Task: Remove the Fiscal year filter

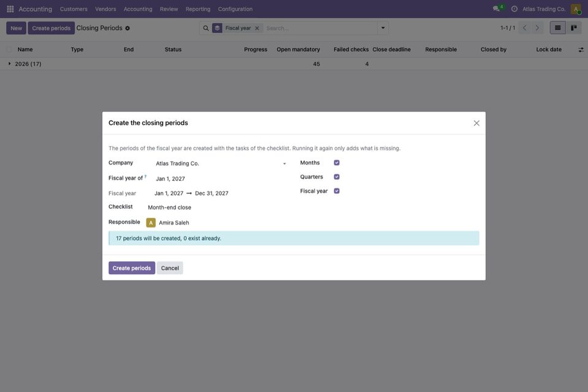Action: click(257, 28)
